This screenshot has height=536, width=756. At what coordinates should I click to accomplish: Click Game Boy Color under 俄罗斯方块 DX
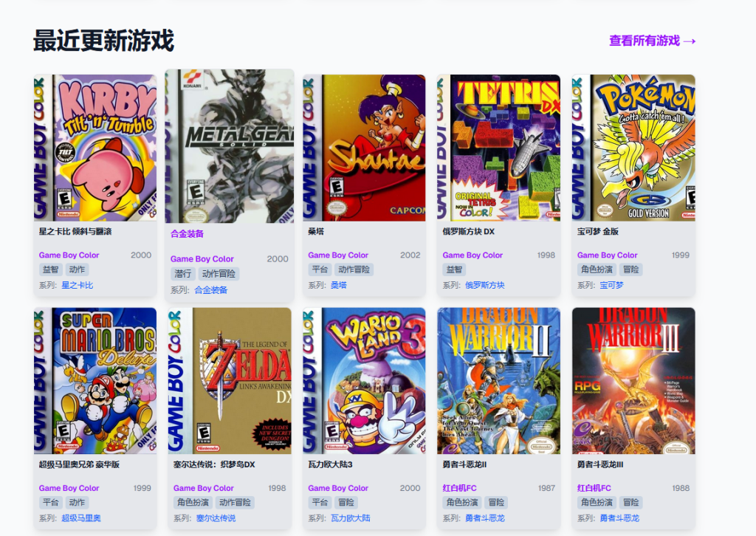(x=472, y=255)
